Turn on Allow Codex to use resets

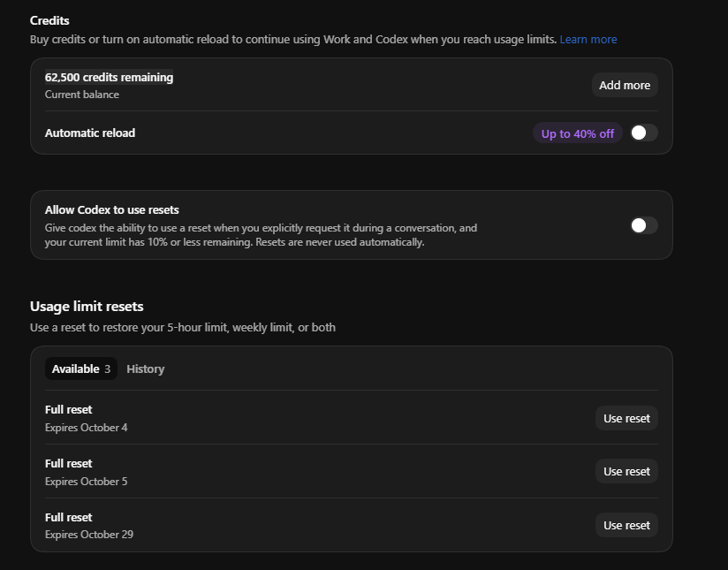pos(643,225)
